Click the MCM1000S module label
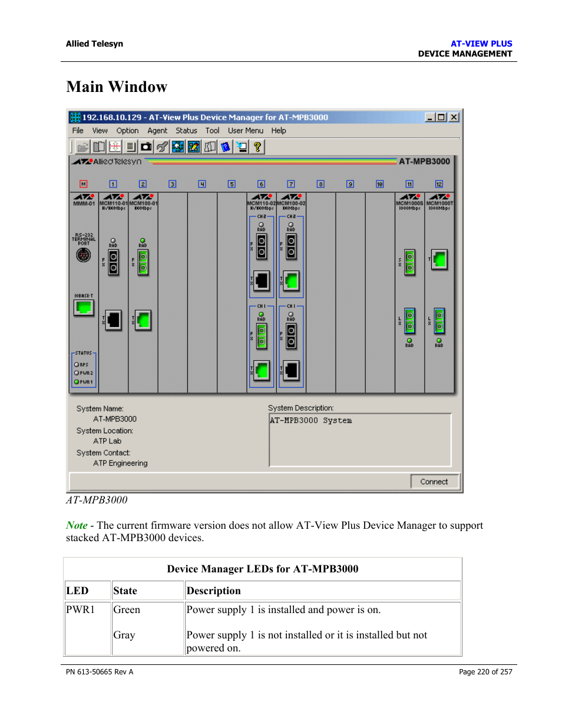The height and width of the screenshot is (728, 562). [x=409, y=203]
